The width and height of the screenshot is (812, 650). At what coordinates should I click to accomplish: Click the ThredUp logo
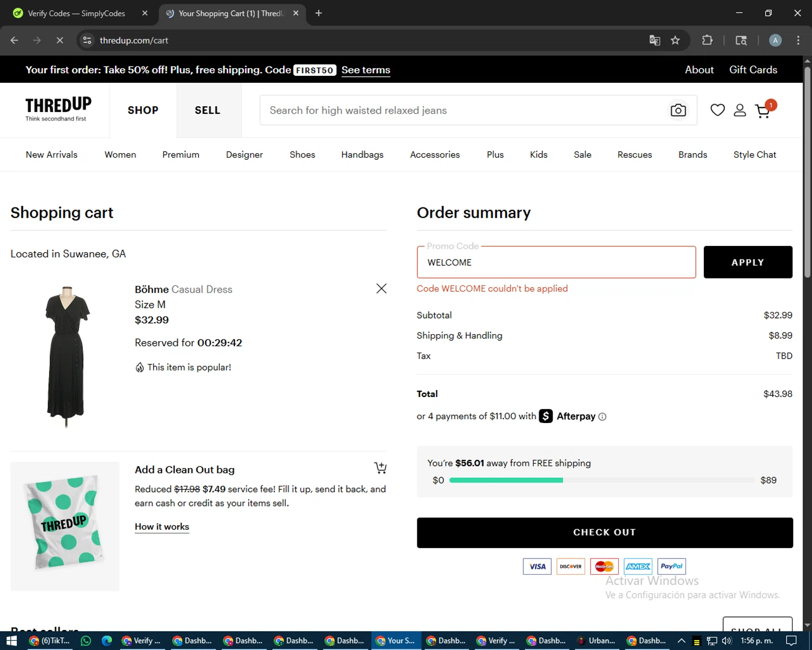pyautogui.click(x=58, y=109)
